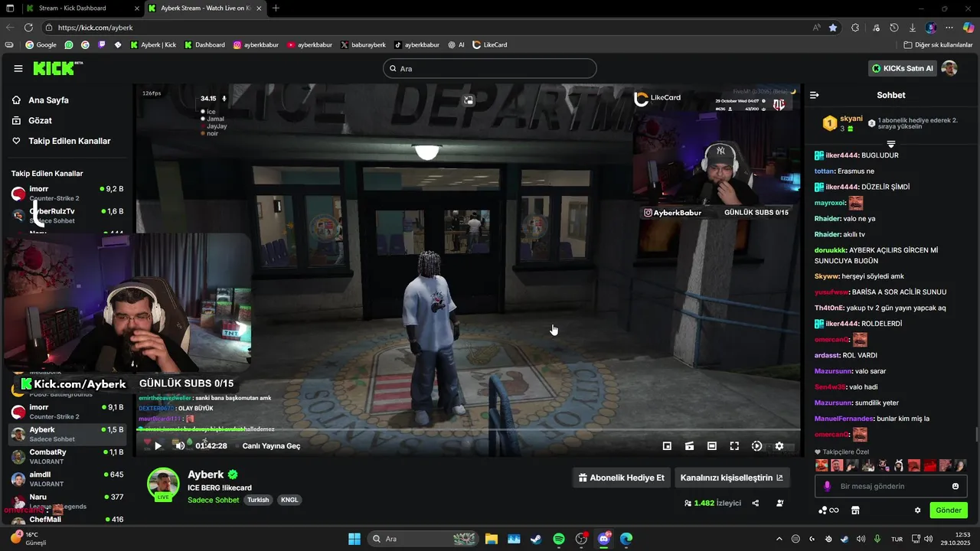This screenshot has height=551, width=980.
Task: Click KICKs Satın Al button
Action: 903,68
